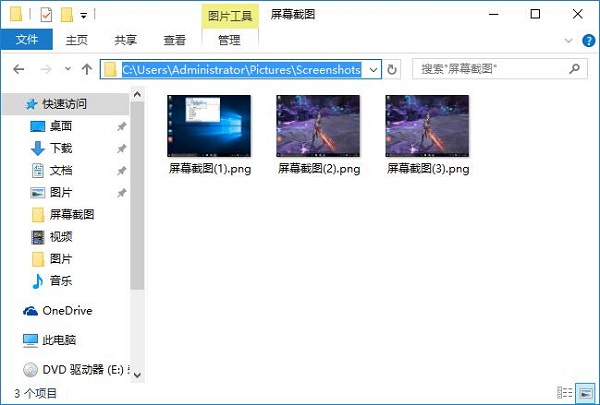Image resolution: width=600 pixels, height=405 pixels.
Task: Select the 屏幕截图(2).png thumbnail
Action: 318,125
